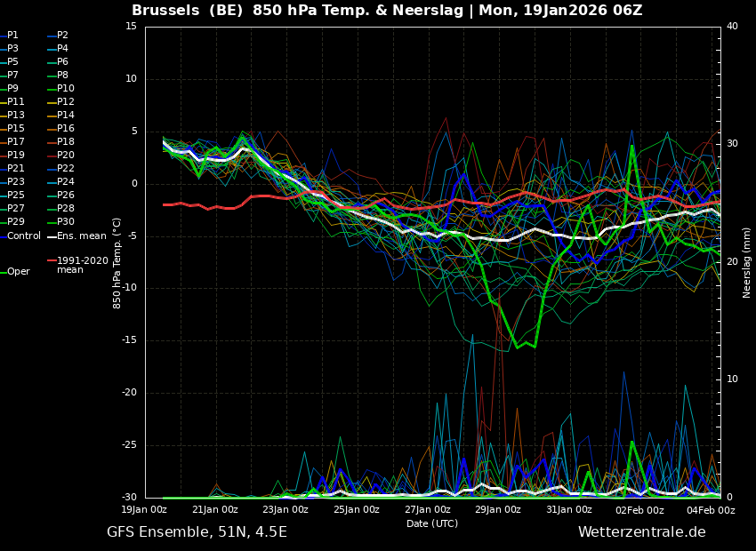Select the Ens. mean legend label
Viewport: 756px width, 551px height.
pyautogui.click(x=81, y=236)
